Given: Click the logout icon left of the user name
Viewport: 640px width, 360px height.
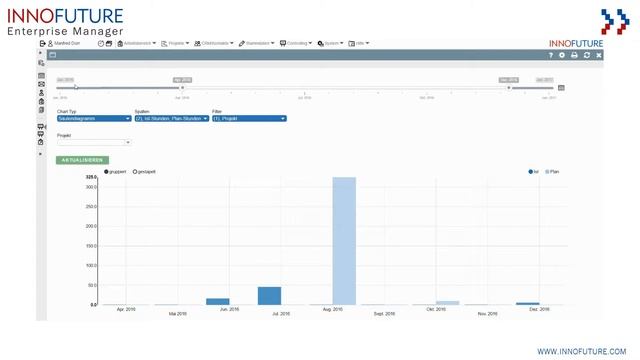Looking at the screenshot, I should point(42,43).
